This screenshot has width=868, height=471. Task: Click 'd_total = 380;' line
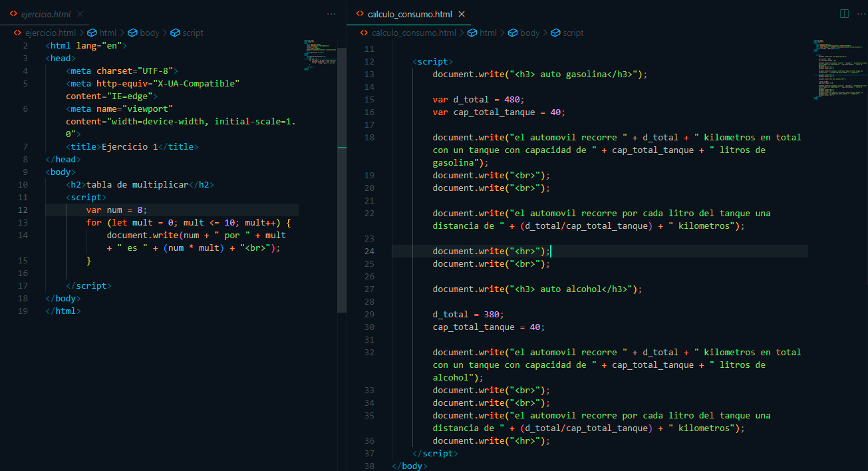[x=468, y=315]
